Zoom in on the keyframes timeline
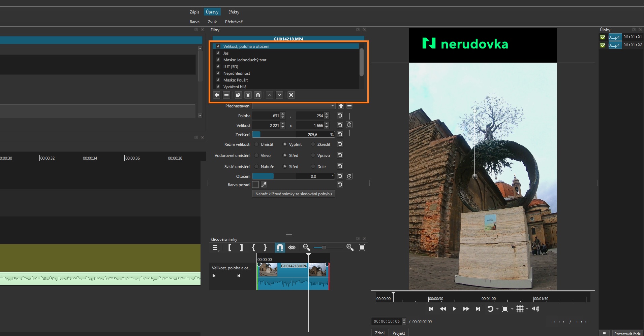This screenshot has width=644, height=336. [350, 248]
